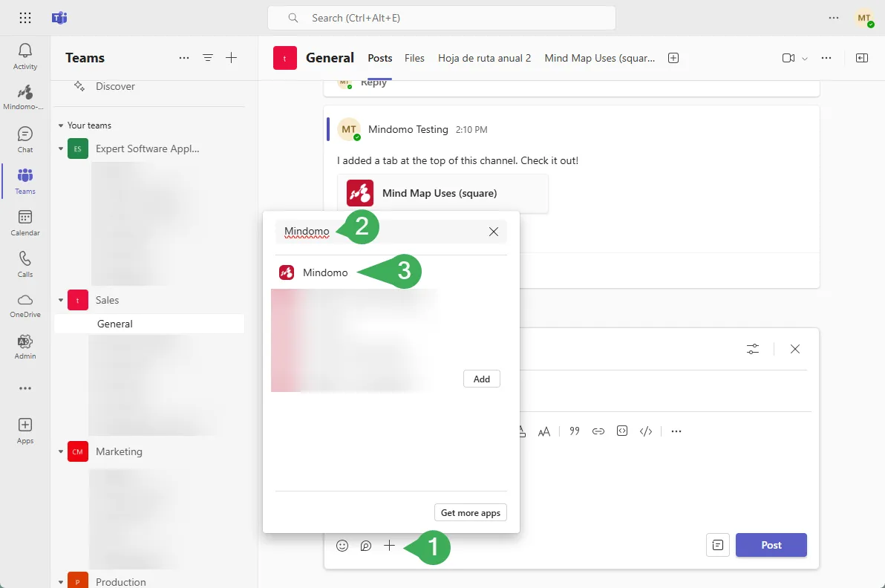This screenshot has height=588, width=885.
Task: Select the General channel under Sales
Action: coord(149,324)
